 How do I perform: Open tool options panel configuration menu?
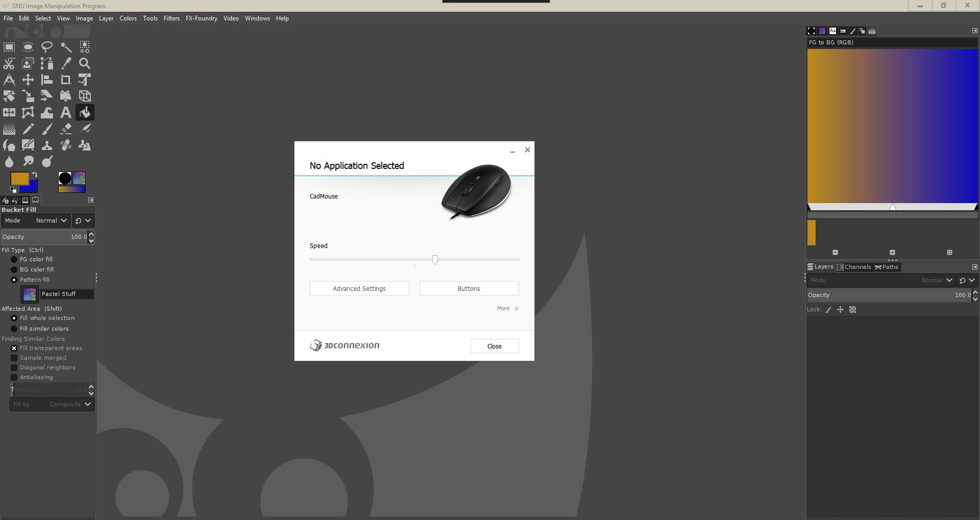click(x=91, y=200)
